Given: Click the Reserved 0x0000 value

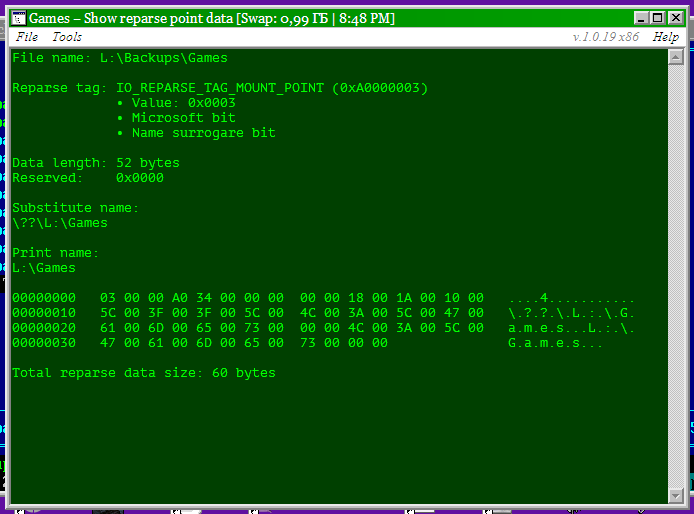Looking at the screenshot, I should pyautogui.click(x=140, y=178).
